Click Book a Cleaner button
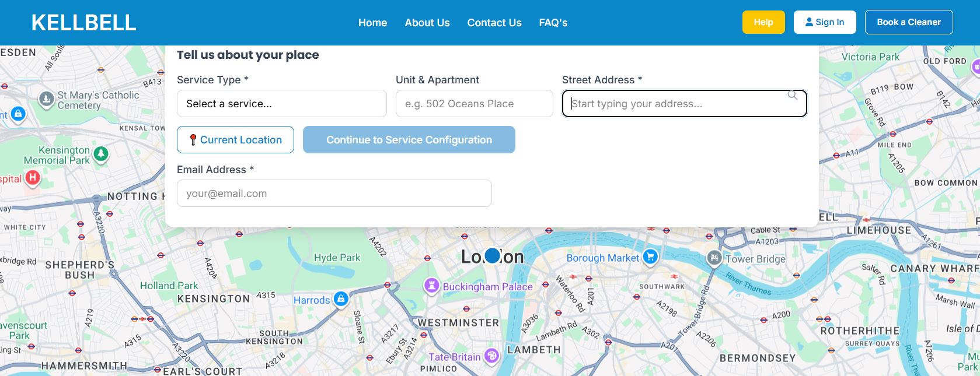980x376 pixels. 909,22
